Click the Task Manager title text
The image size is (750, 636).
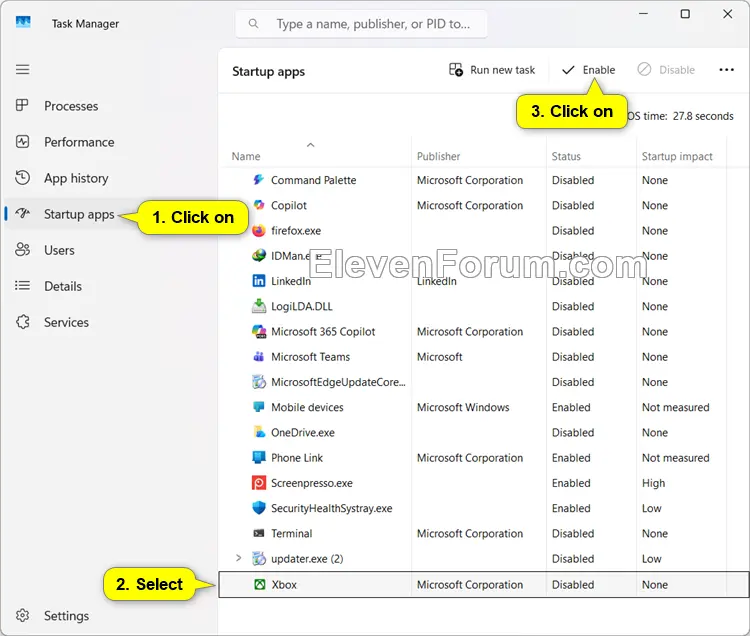coord(85,23)
